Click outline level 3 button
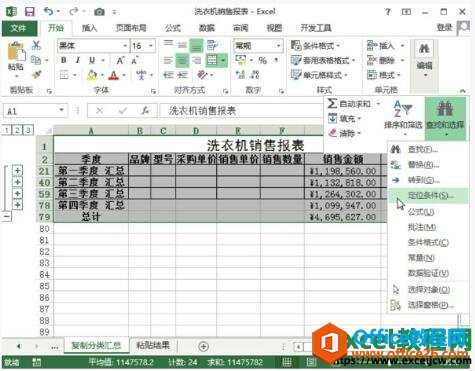Screen dimensions: 475x371 (x=28, y=130)
